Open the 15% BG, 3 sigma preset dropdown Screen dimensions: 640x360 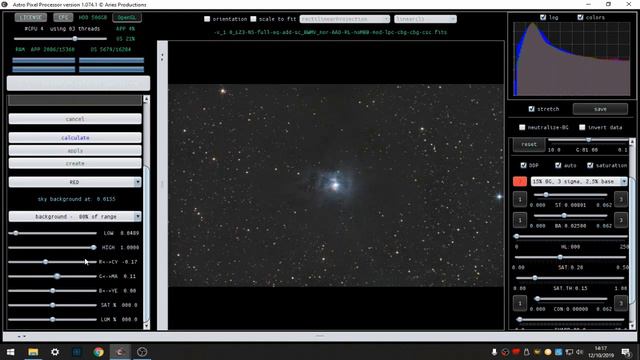coord(579,181)
